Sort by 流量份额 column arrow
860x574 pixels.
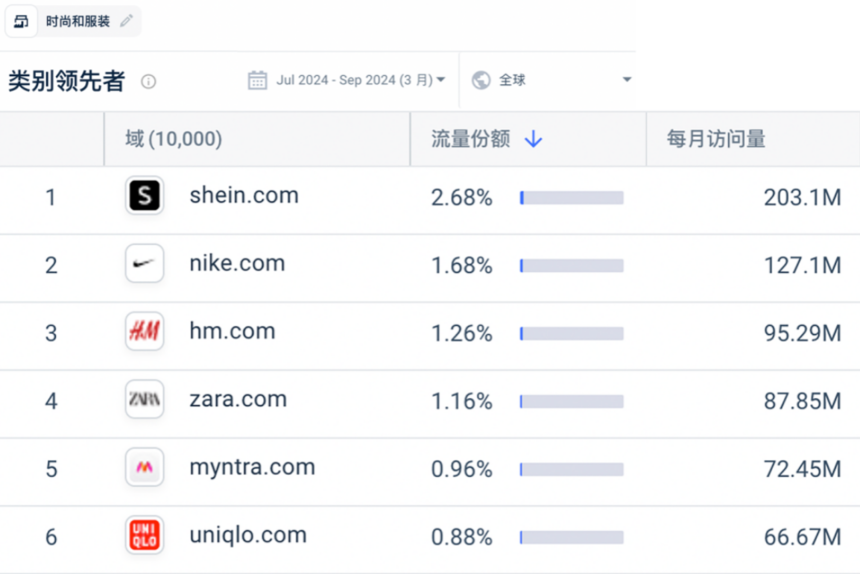coord(533,139)
